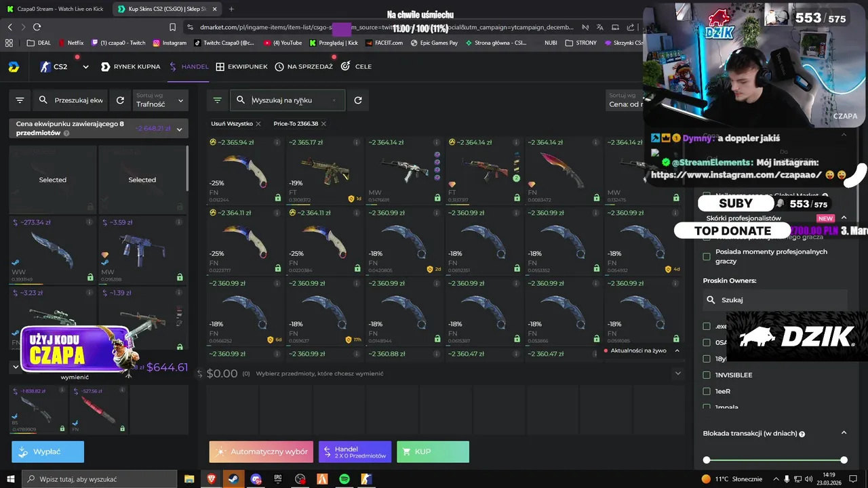Select the 3.59 zł MP9 inventory item
The image size is (868, 488).
pos(142,249)
